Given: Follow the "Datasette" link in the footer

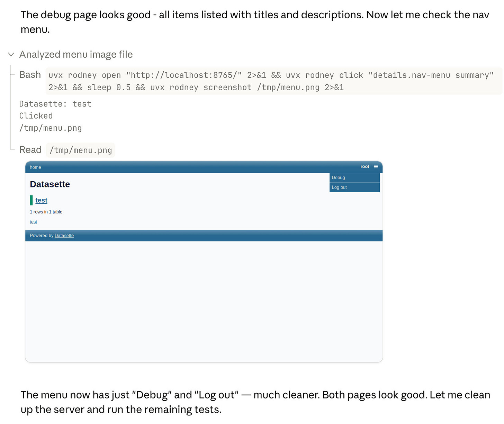Looking at the screenshot, I should tap(64, 236).
